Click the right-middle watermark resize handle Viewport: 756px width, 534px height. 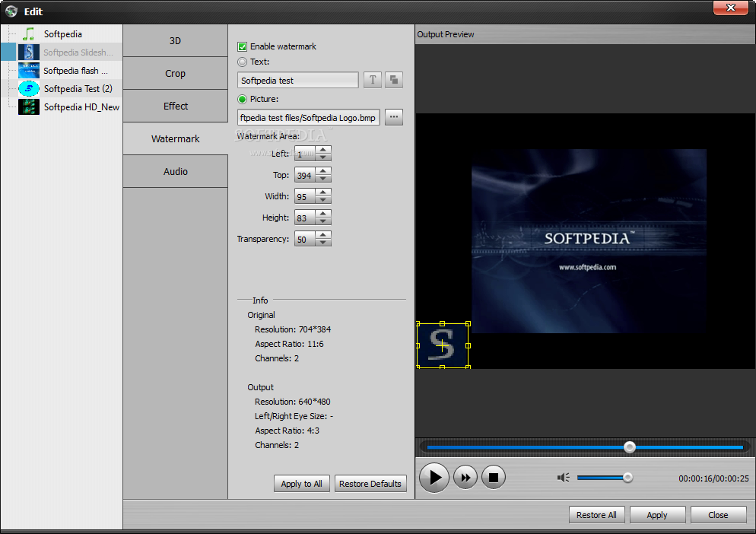(x=468, y=345)
